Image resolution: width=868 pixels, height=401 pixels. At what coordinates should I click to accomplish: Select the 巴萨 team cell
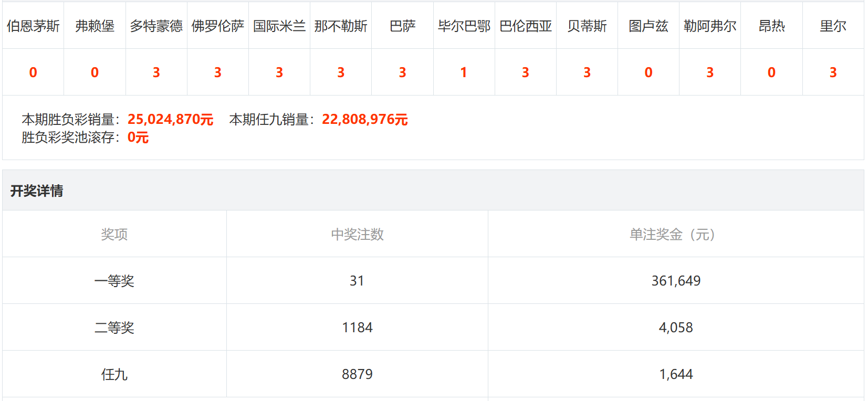point(402,26)
